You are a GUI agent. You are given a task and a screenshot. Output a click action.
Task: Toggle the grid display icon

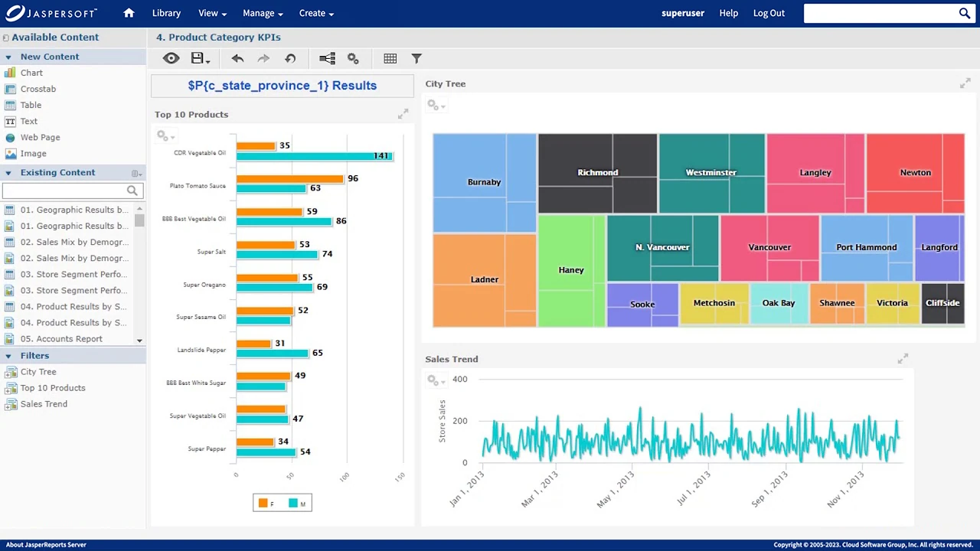[390, 58]
